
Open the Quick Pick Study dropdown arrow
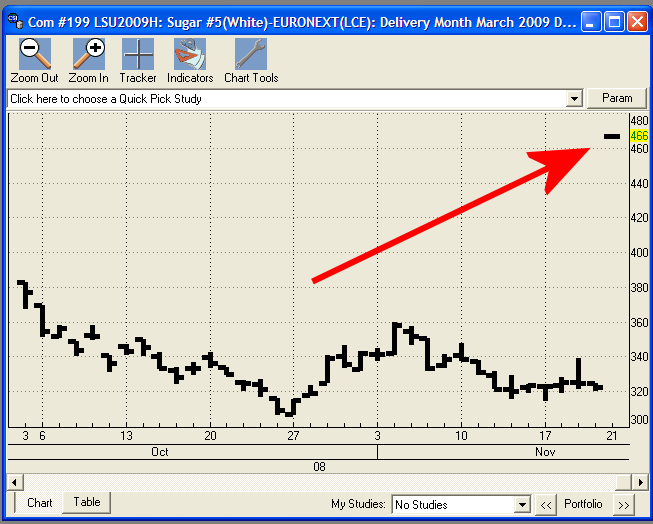click(x=574, y=99)
